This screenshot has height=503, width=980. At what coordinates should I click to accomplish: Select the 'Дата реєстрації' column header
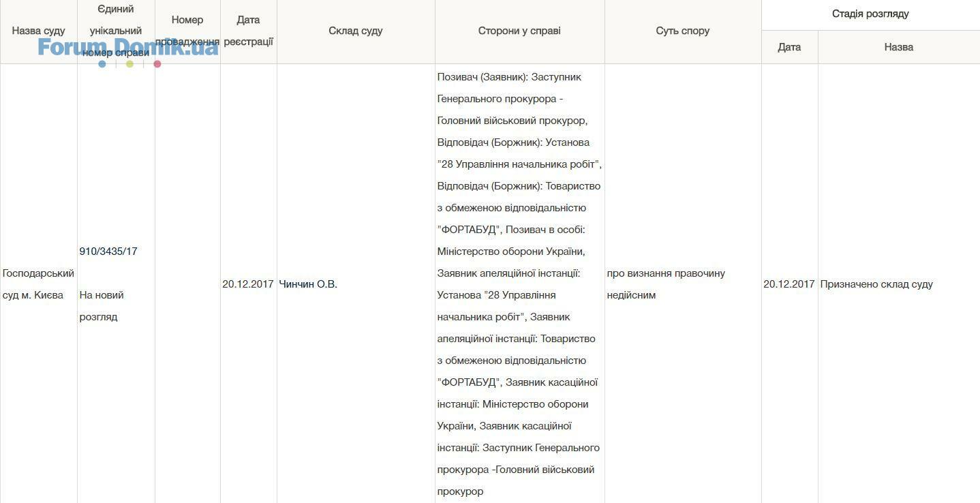[x=248, y=31]
